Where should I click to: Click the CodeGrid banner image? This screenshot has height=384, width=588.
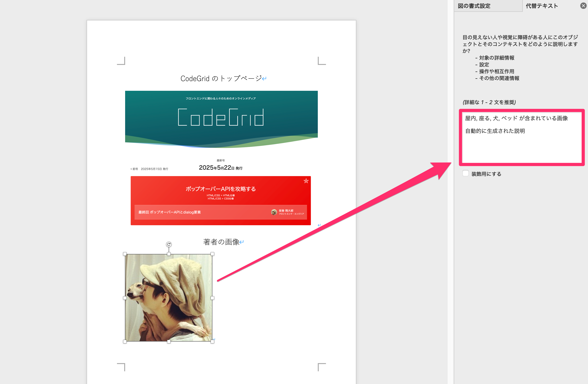point(221,119)
